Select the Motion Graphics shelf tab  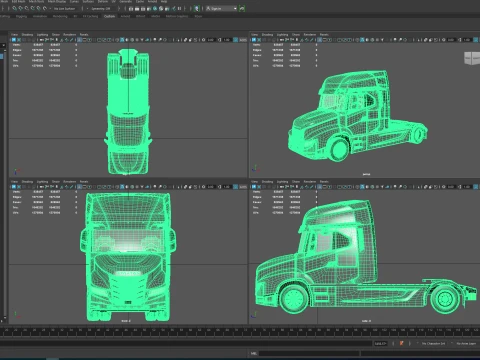point(177,16)
